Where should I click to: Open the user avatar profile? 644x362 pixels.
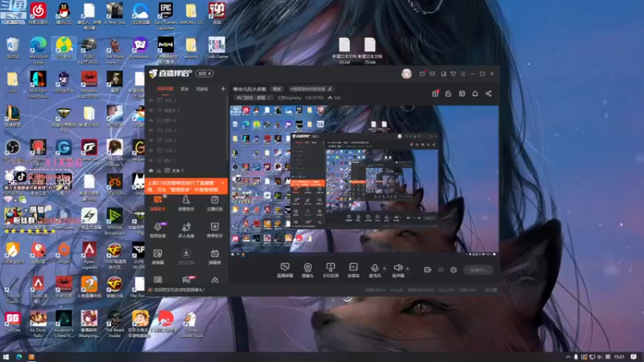(x=407, y=73)
